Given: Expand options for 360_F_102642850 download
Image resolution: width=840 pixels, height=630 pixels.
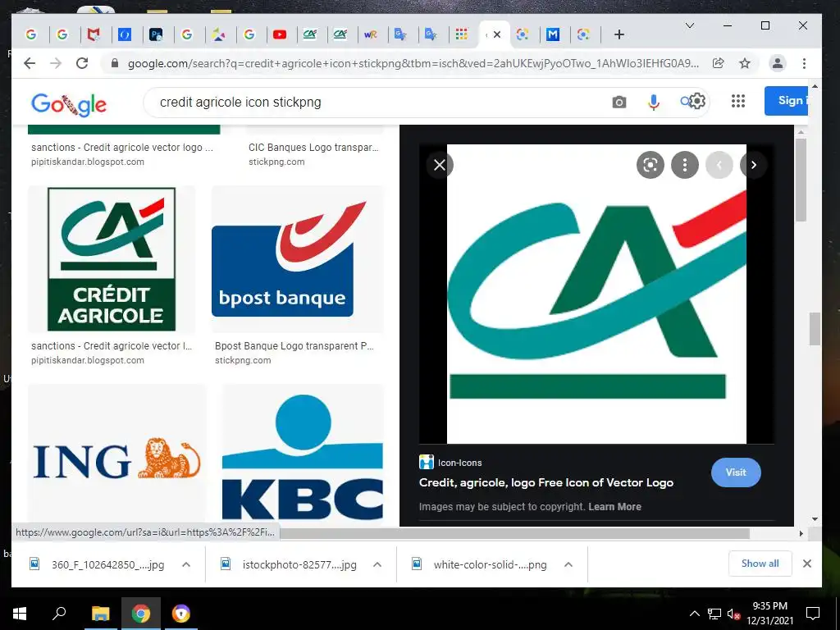Looking at the screenshot, I should 186,564.
